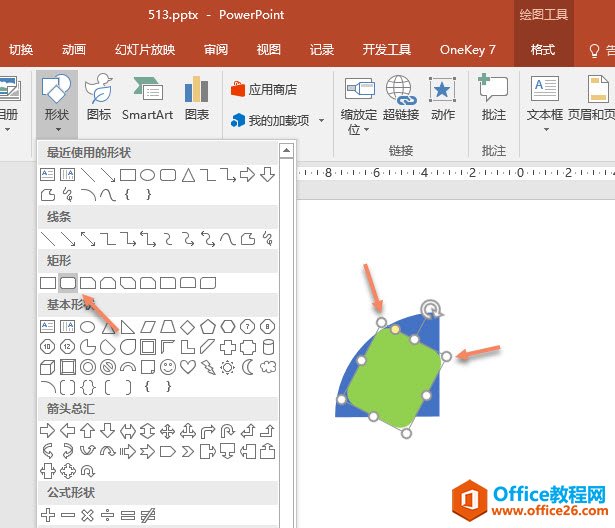The width and height of the screenshot is (615, 528).
Task: Click the 缩放定位 zoom button
Action: point(359,105)
